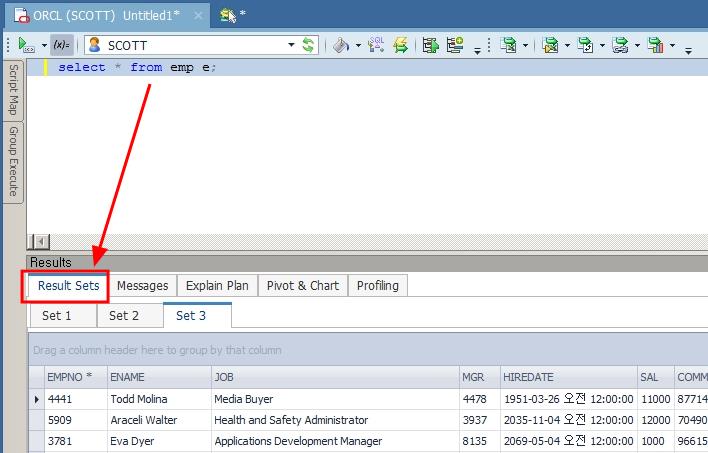Select the Pivot & Chart tab
The height and width of the screenshot is (453, 708).
(x=302, y=286)
